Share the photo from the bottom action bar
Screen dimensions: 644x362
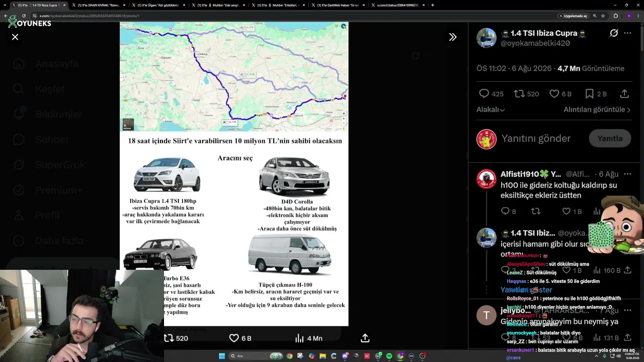pyautogui.click(x=365, y=338)
